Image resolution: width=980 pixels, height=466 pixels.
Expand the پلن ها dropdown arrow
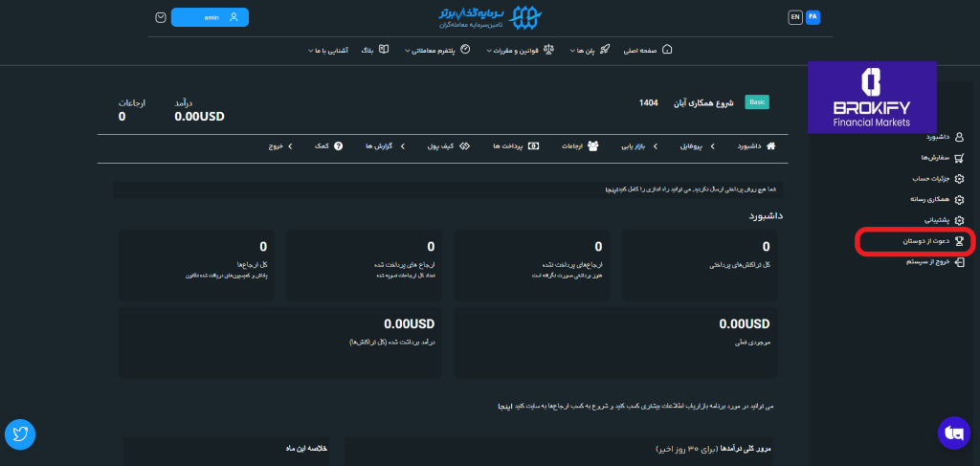[x=572, y=52]
